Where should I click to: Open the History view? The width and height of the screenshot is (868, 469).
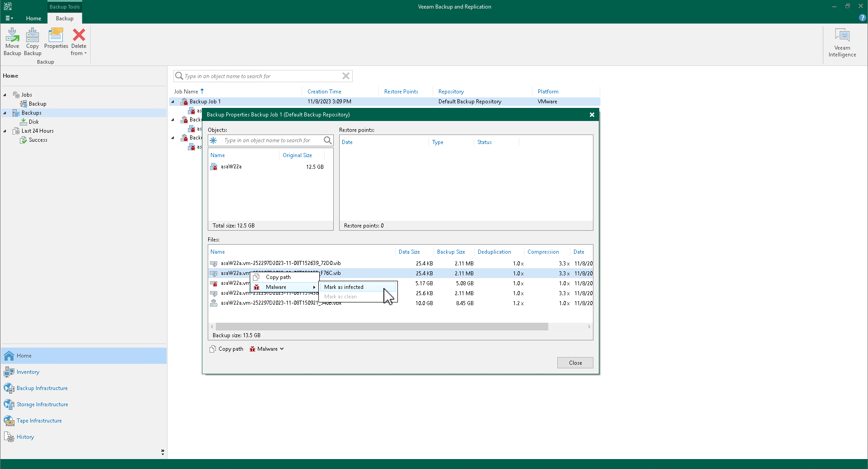pos(24,436)
